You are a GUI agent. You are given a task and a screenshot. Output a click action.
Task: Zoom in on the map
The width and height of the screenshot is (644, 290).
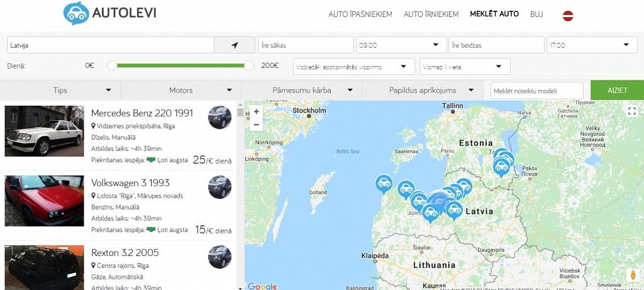[257, 112]
